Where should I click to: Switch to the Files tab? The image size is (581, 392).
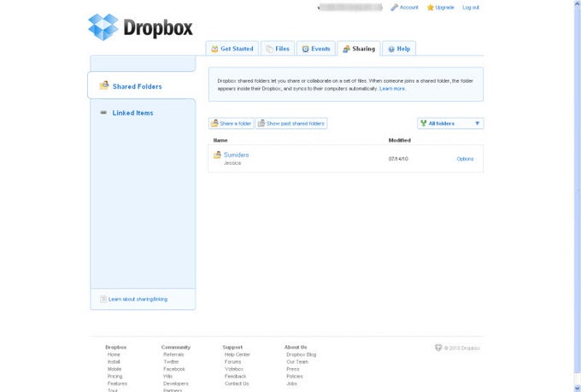click(278, 49)
